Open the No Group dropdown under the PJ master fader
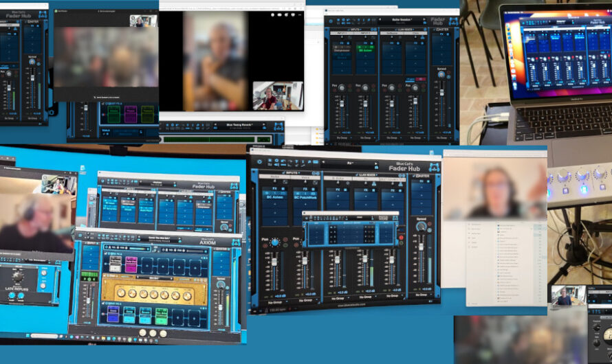The width and height of the screenshot is (612, 364). [x=424, y=295]
